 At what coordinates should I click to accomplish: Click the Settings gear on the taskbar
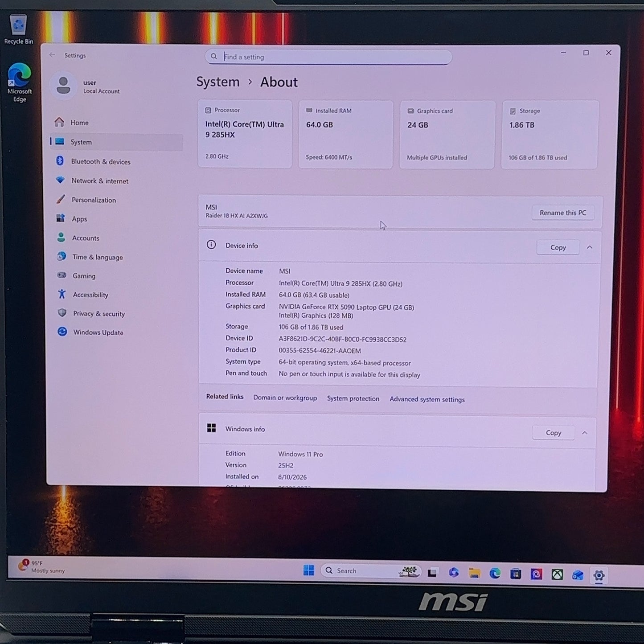(599, 575)
